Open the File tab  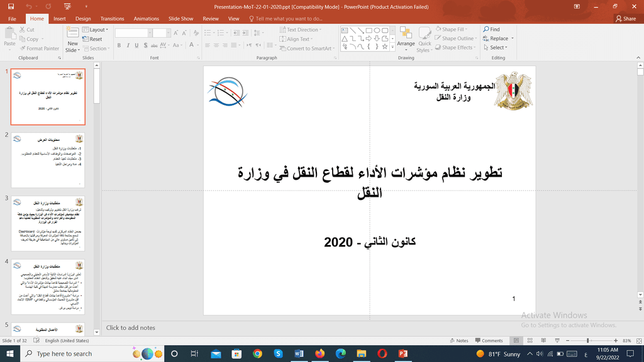13,19
